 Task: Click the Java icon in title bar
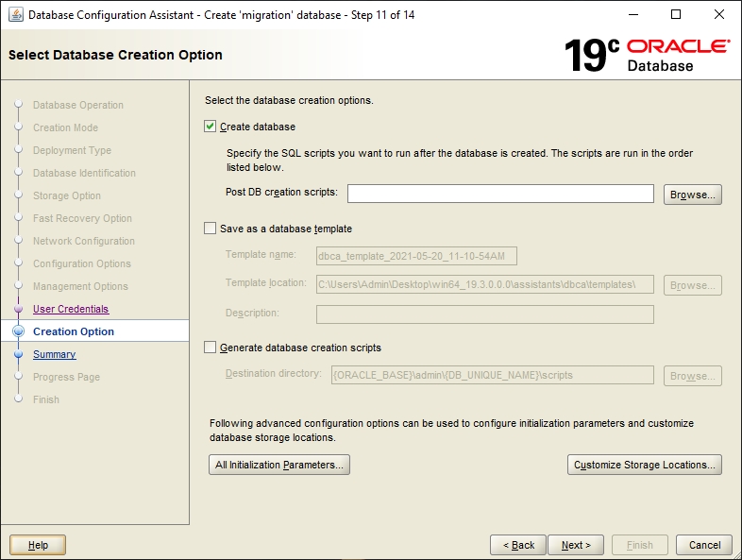15,15
